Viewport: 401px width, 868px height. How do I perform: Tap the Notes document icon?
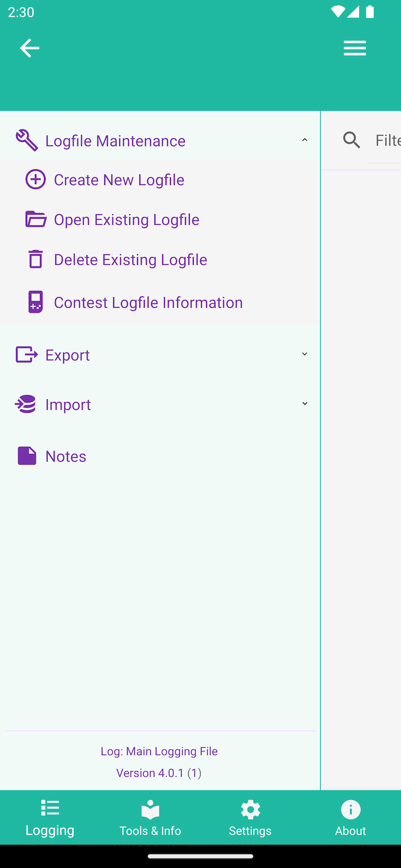click(x=27, y=456)
